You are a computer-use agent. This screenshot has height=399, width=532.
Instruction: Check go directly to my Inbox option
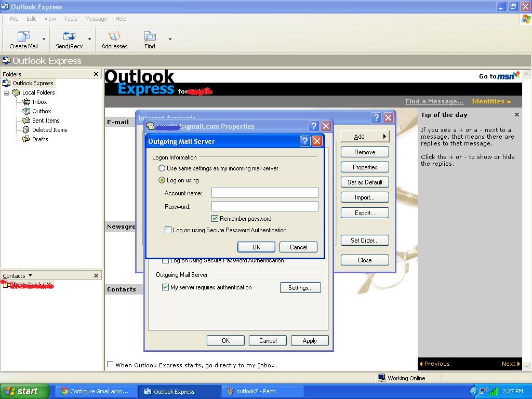pyautogui.click(x=110, y=364)
